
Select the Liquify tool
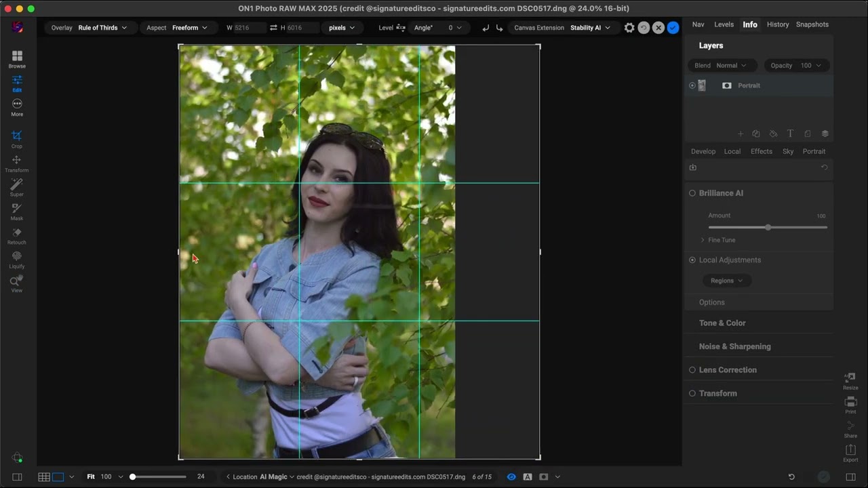pos(17,260)
